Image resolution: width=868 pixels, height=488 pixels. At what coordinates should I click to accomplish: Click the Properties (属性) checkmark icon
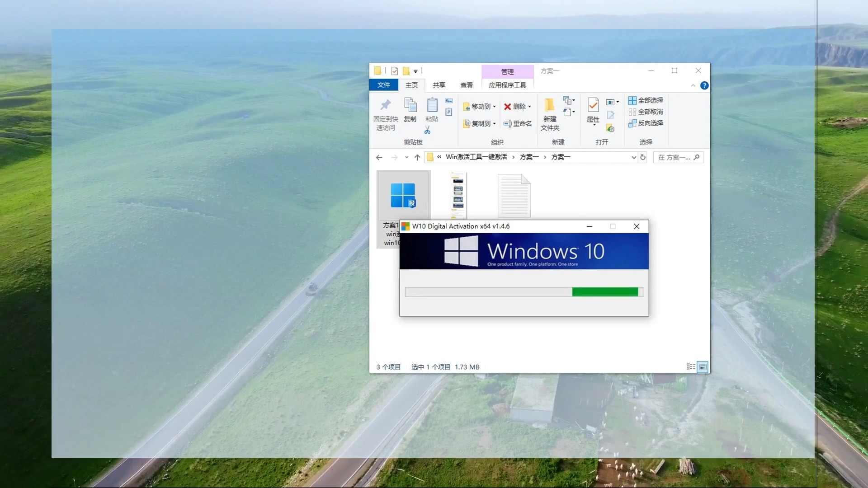(x=593, y=105)
